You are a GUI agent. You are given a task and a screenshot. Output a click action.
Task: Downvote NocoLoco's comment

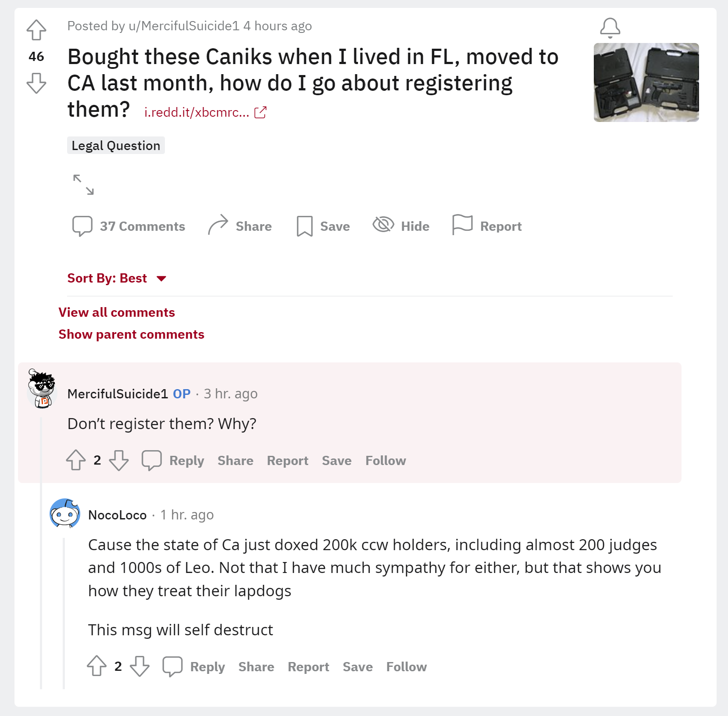(x=139, y=666)
